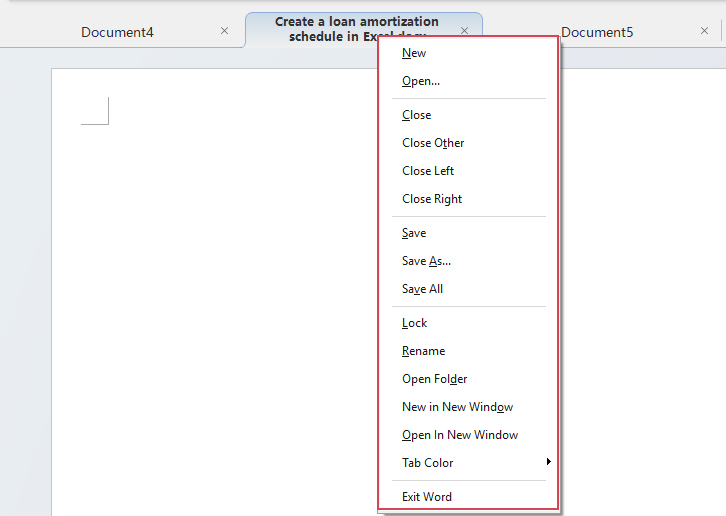Click Close in the tab menu

click(417, 115)
